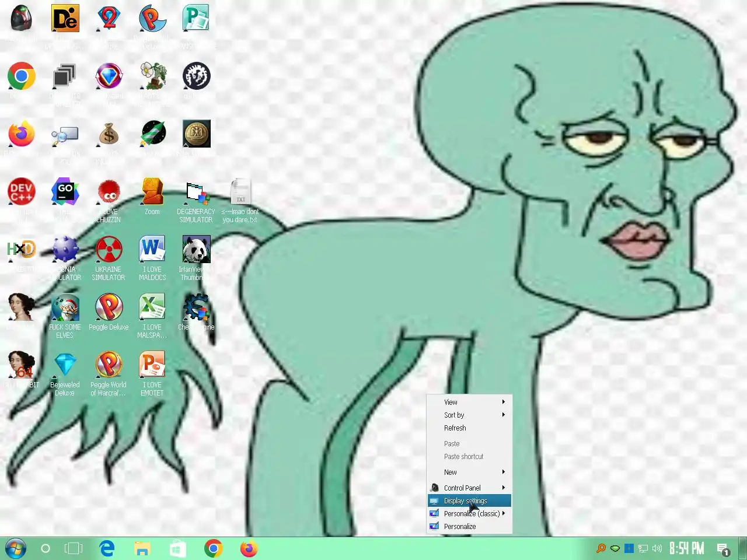Viewport: 747px width, 560px height.
Task: Choose Personalize in the context menu
Action: (469, 526)
